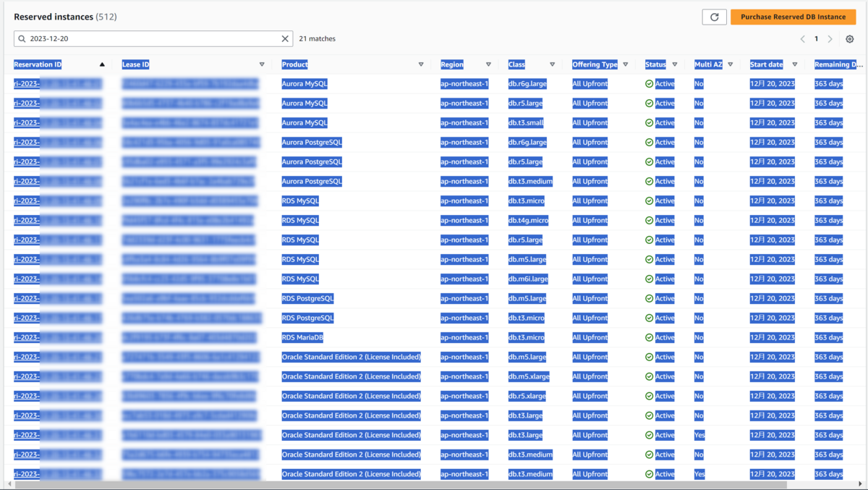Clear the 2023-12-20 search filter
Viewport: 868px width, 490px height.
(x=285, y=39)
